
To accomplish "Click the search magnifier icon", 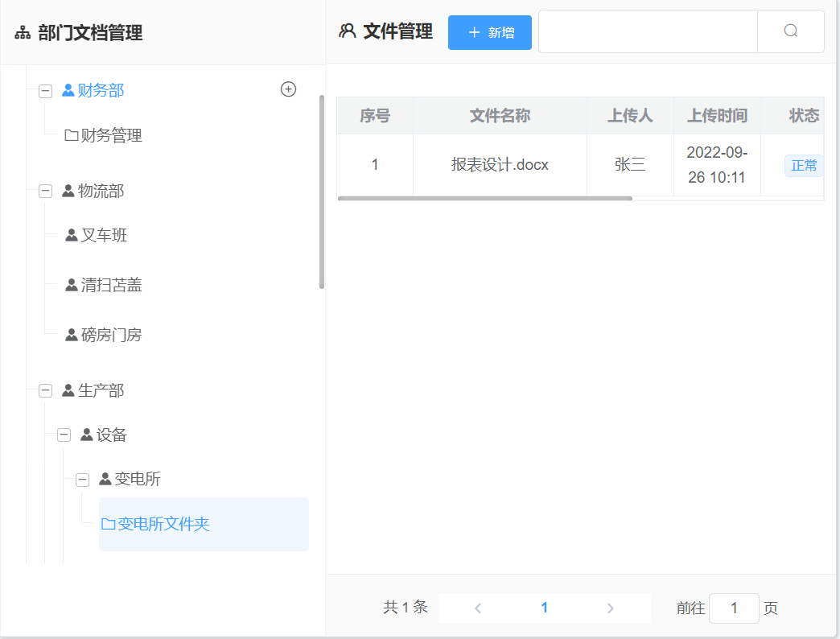I will click(x=791, y=31).
